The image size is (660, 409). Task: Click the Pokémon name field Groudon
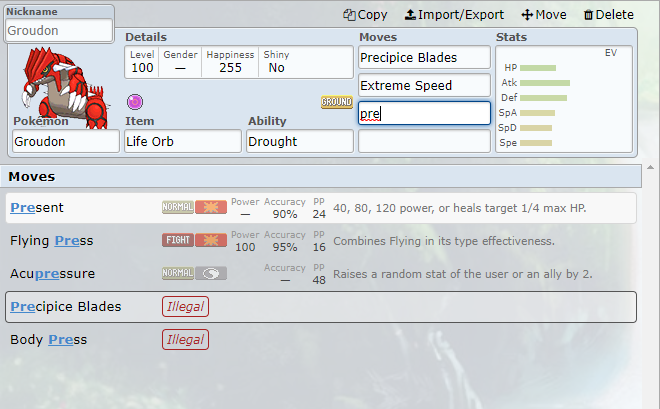(x=66, y=141)
